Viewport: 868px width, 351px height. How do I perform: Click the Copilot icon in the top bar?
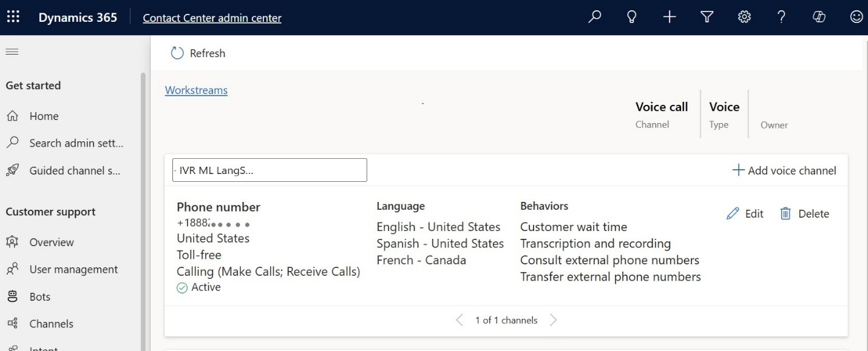(819, 16)
